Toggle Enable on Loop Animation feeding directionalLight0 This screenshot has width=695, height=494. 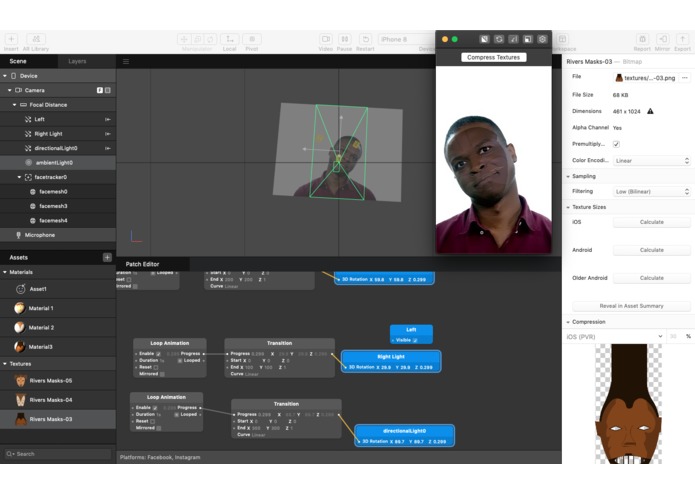click(155, 408)
